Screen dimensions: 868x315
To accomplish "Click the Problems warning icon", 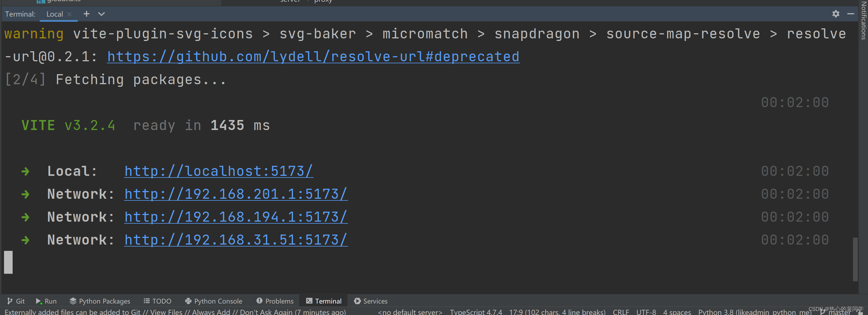I will click(x=259, y=300).
